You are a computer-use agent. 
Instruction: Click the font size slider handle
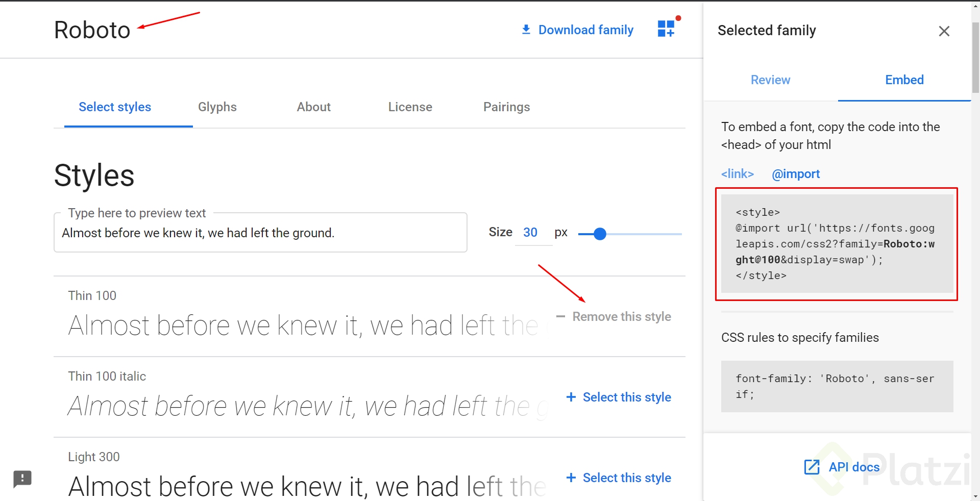tap(600, 234)
